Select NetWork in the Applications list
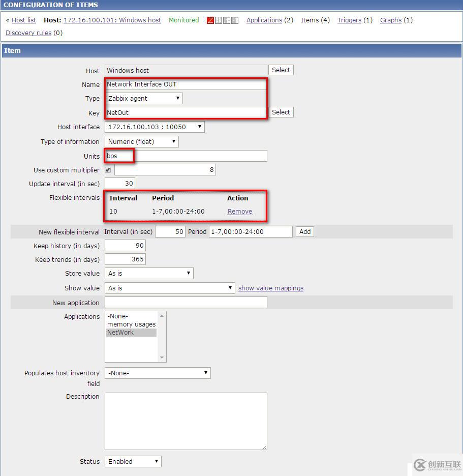Image resolution: width=463 pixels, height=476 pixels. [x=120, y=332]
